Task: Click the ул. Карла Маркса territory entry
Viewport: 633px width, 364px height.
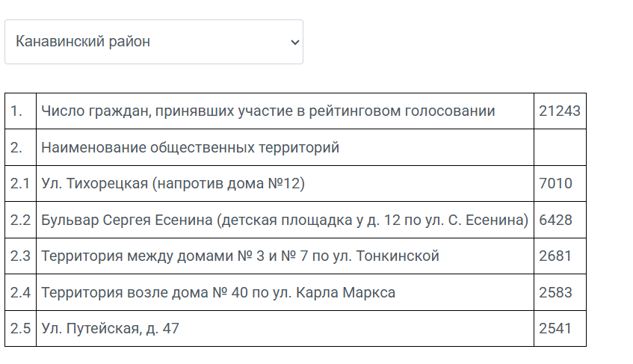Action: pos(218,292)
